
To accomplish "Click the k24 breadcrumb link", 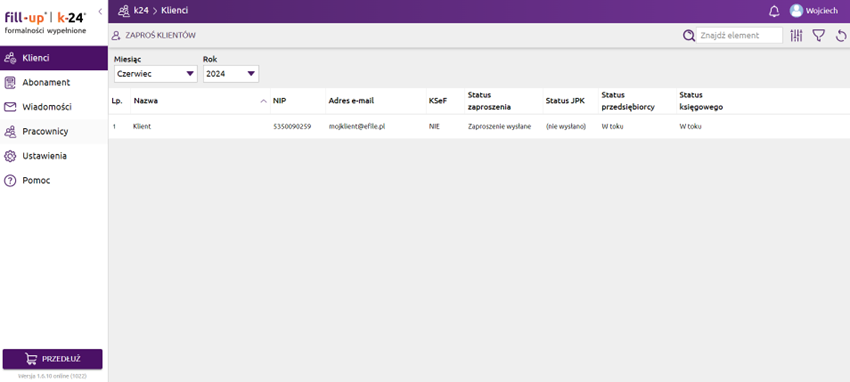I will pyautogui.click(x=141, y=10).
